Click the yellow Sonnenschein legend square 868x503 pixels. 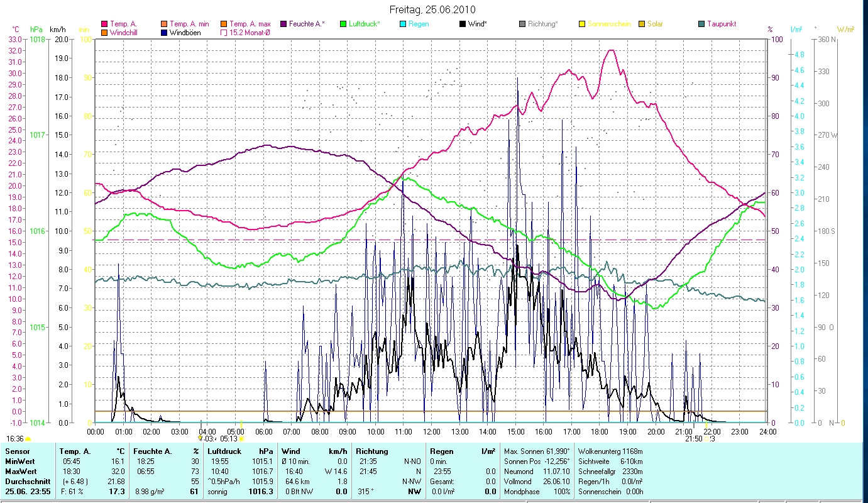(582, 24)
